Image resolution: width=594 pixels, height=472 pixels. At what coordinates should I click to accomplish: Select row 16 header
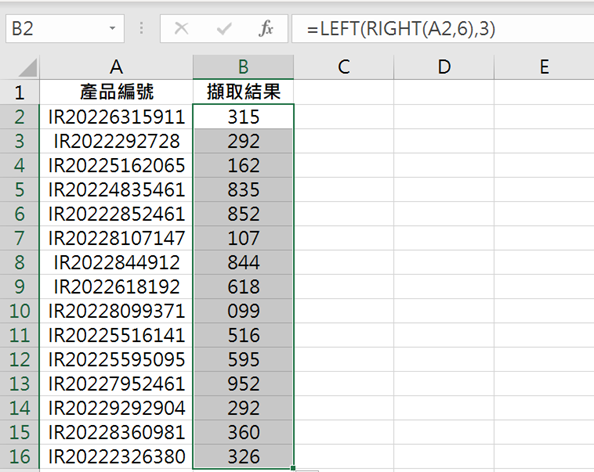19,456
